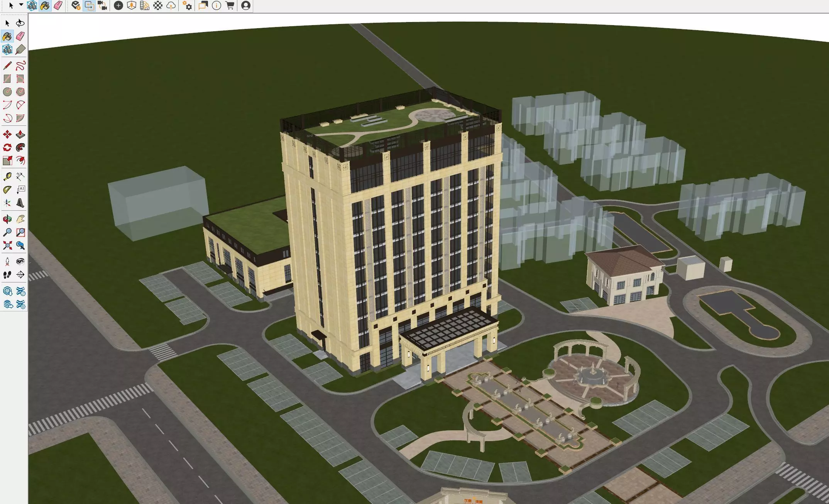Click the map with orange pin icon
Viewport: 829px width, 504px height.
[x=132, y=5]
